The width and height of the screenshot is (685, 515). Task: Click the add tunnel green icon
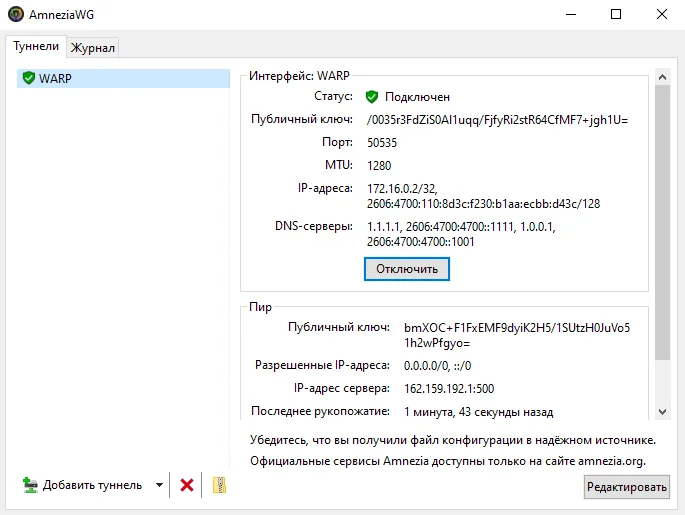pos(30,485)
